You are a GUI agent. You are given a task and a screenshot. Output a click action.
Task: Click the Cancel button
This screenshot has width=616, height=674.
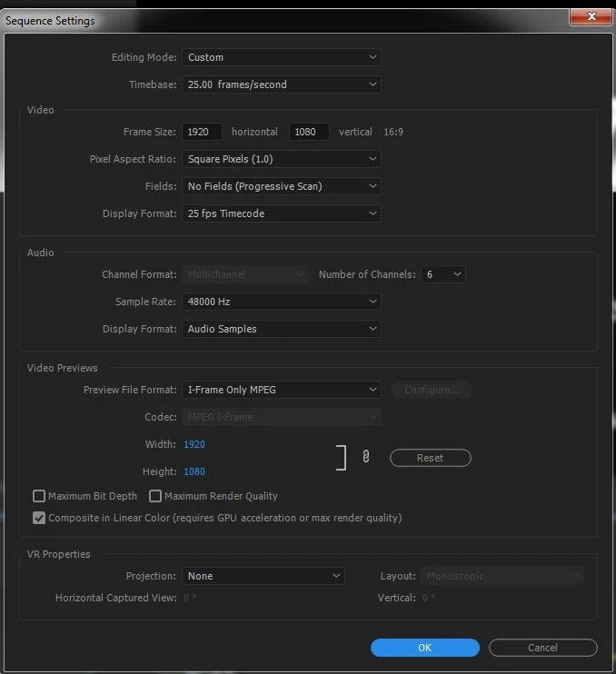[543, 648]
